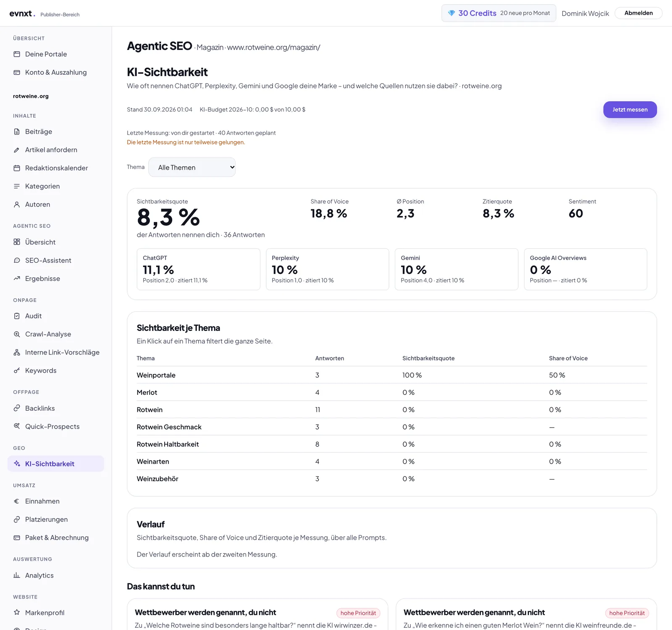The image size is (672, 630).
Task: Click the Share of Voice column header
Action: click(568, 358)
